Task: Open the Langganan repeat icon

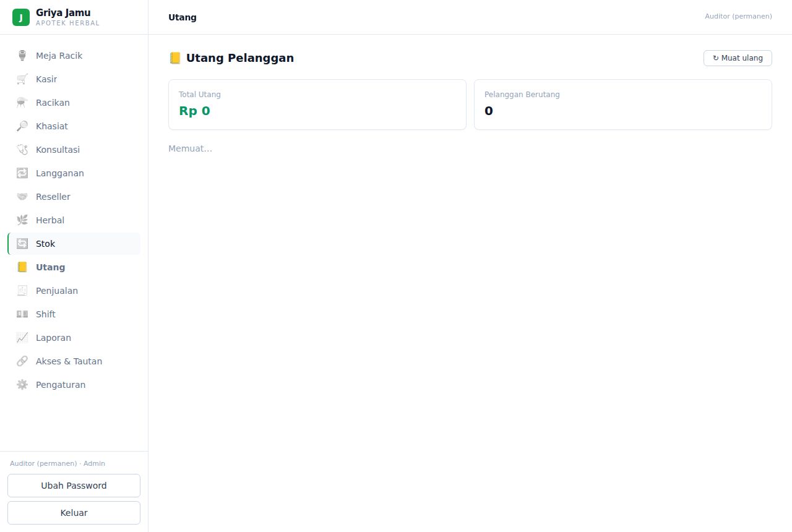Action: [x=22, y=173]
